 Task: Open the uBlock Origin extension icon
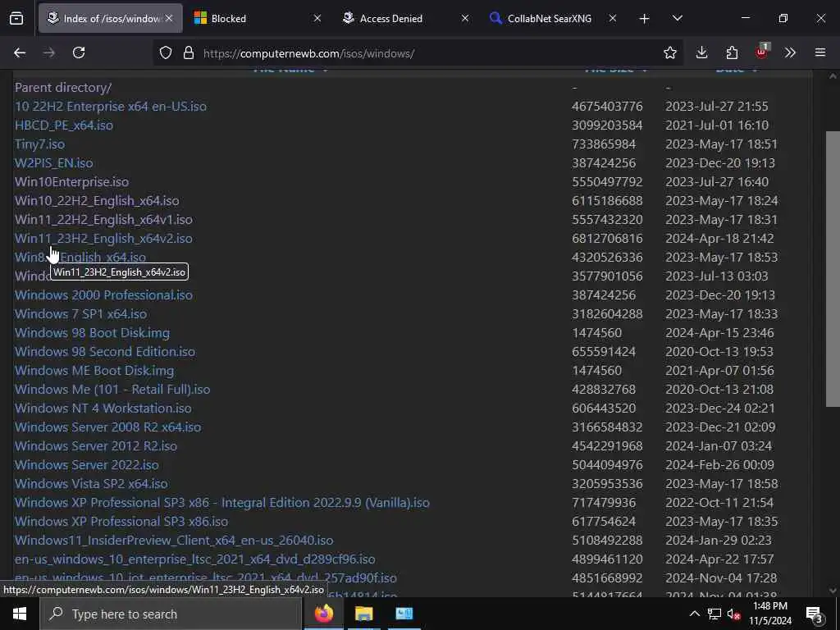pyautogui.click(x=762, y=52)
